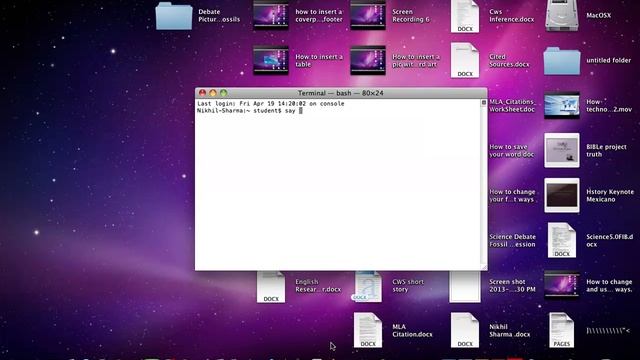Select the Debate Pictur...ossils folder icon
Viewport: 640px width, 360px height.
[174, 16]
